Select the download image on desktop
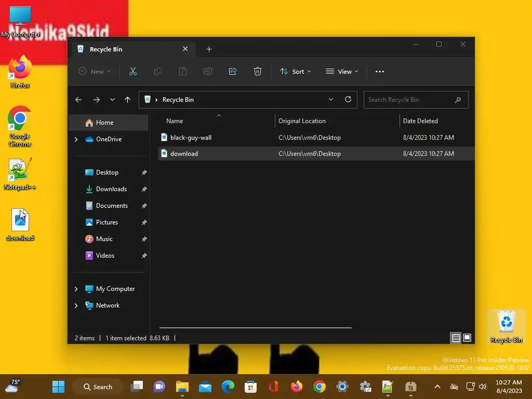532x399 pixels. tap(20, 224)
